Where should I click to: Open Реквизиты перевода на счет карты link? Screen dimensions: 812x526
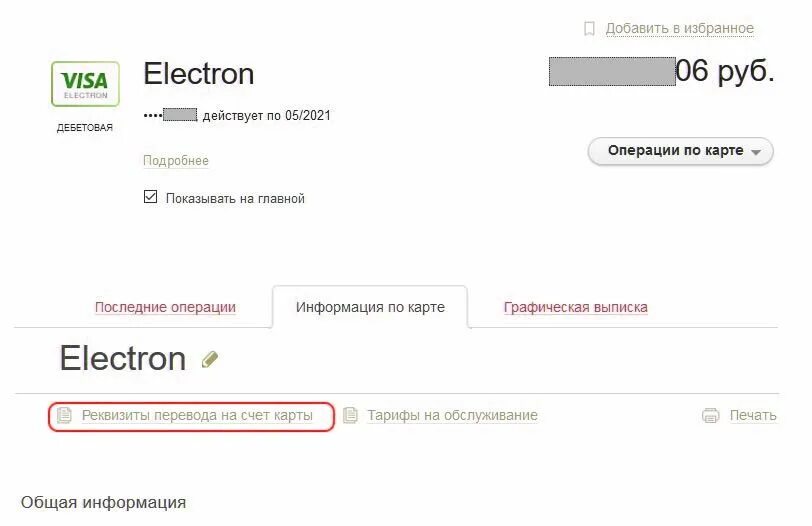click(197, 415)
